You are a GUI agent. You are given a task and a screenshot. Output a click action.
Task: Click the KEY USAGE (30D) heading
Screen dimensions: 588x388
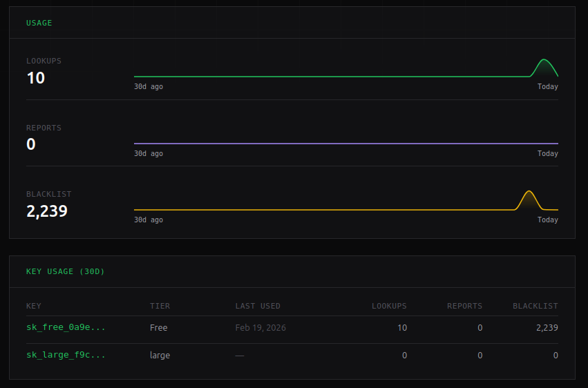click(65, 271)
